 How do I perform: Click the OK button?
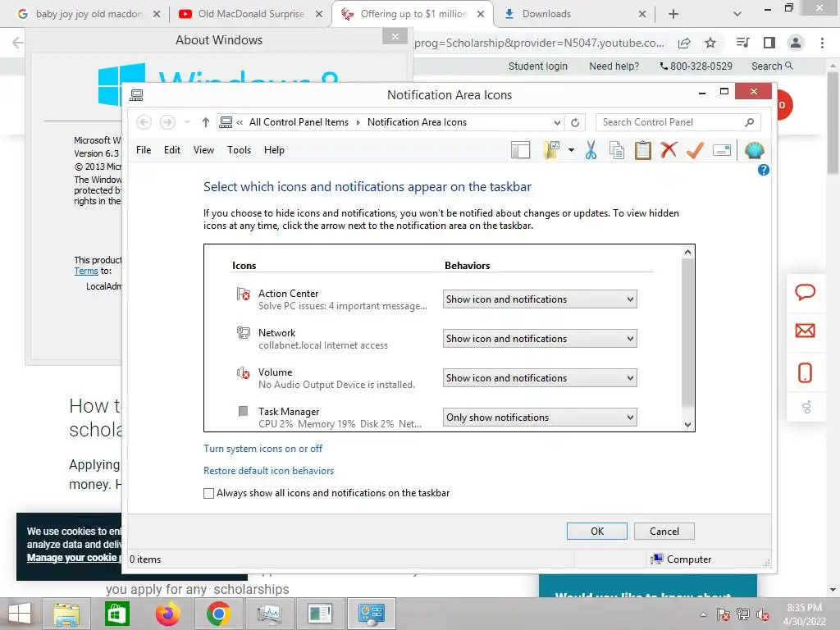597,532
